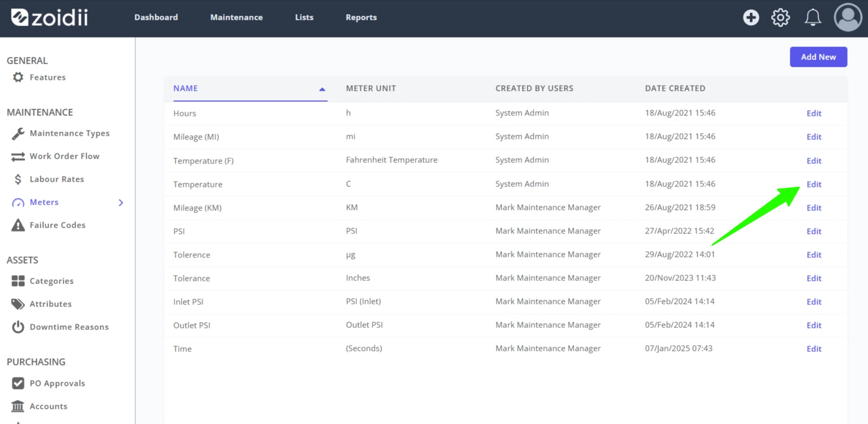
Task: Open the user profile avatar
Action: tap(848, 17)
